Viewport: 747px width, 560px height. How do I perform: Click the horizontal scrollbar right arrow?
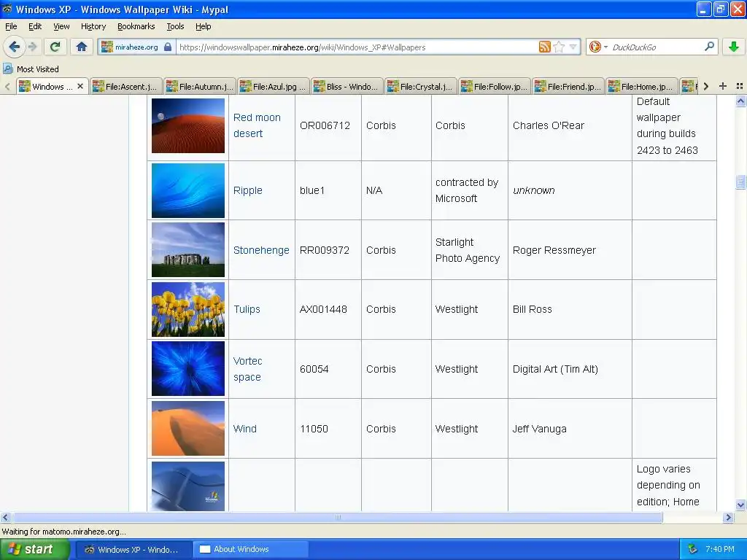(x=728, y=517)
